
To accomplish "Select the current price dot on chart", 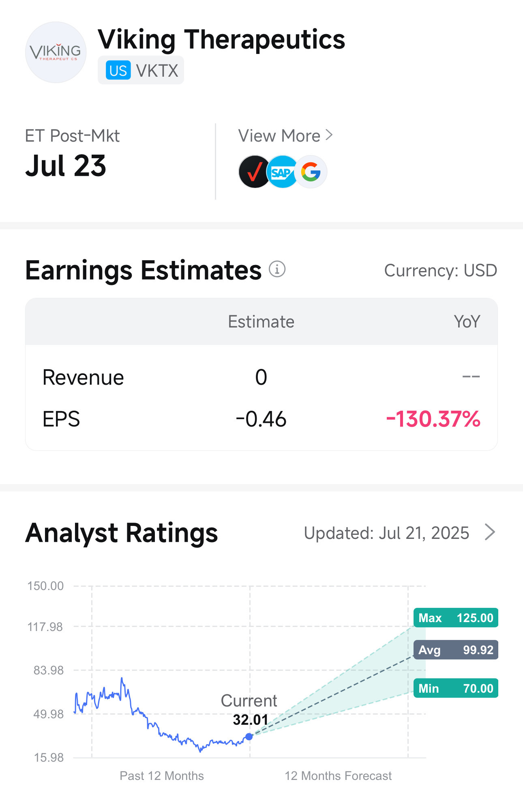I will (249, 737).
